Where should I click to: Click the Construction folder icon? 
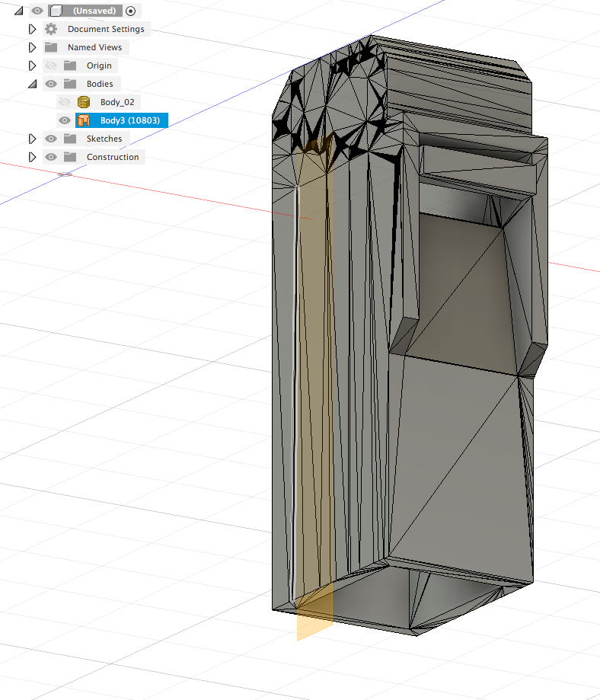[70, 157]
